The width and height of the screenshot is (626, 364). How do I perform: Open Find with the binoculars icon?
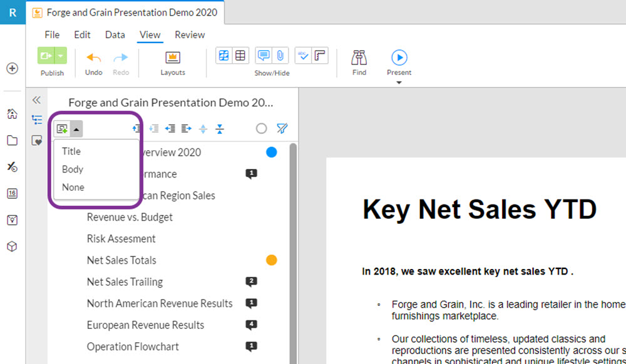359,58
